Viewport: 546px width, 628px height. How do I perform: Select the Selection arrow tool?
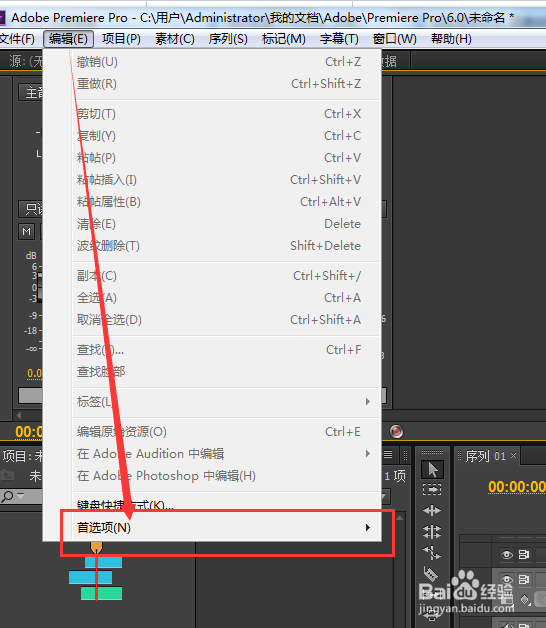pyautogui.click(x=433, y=470)
